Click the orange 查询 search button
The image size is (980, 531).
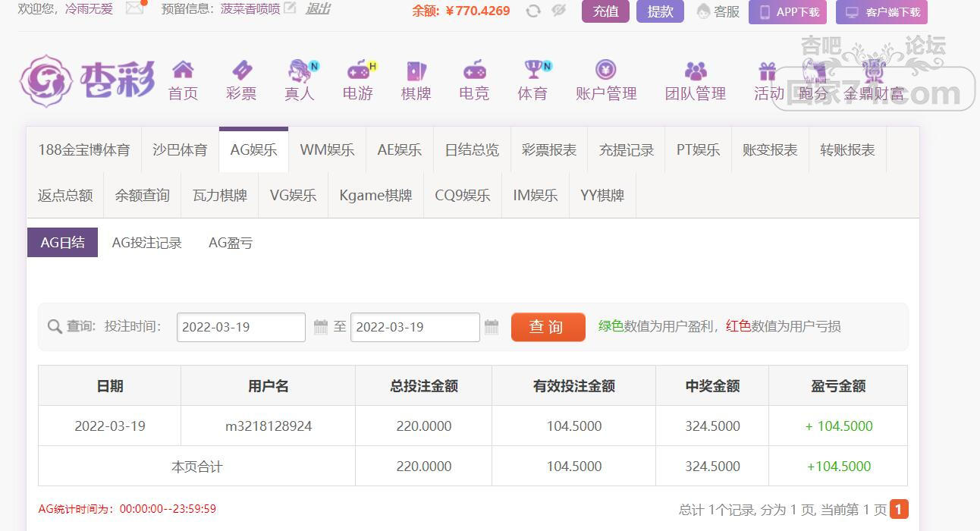click(548, 327)
